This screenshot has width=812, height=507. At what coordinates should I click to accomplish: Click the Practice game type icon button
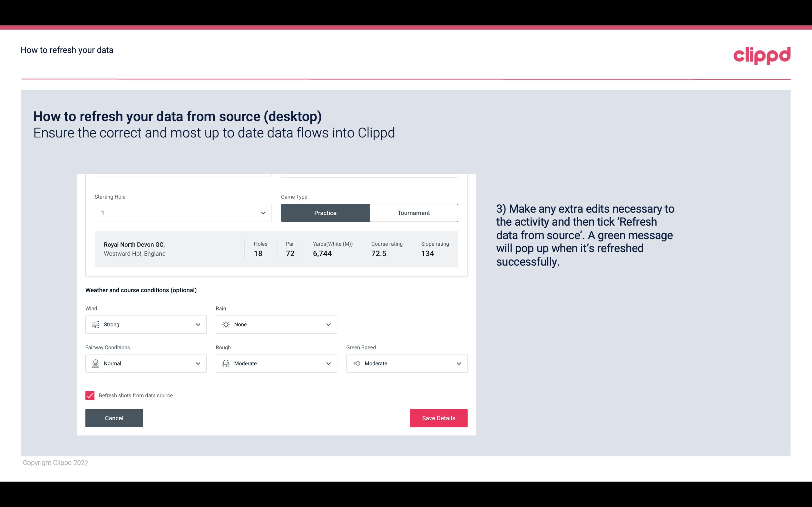325,213
